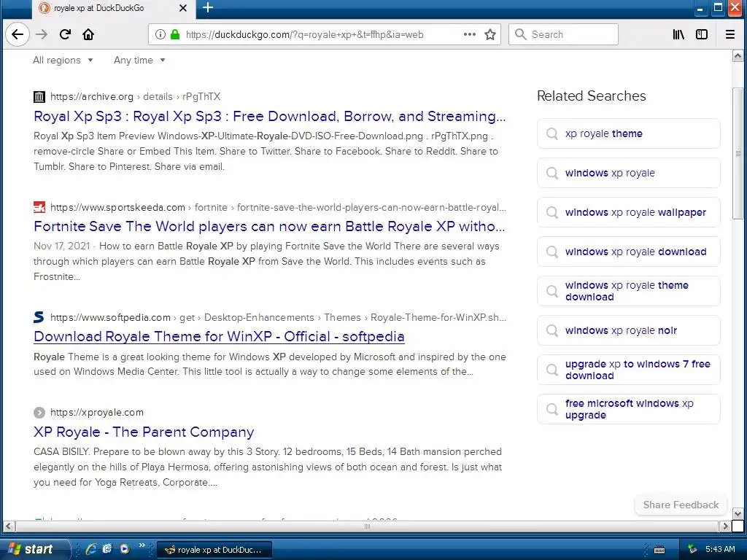Focus the browser Search box
The width and height of the screenshot is (747, 560).
pyautogui.click(x=564, y=34)
